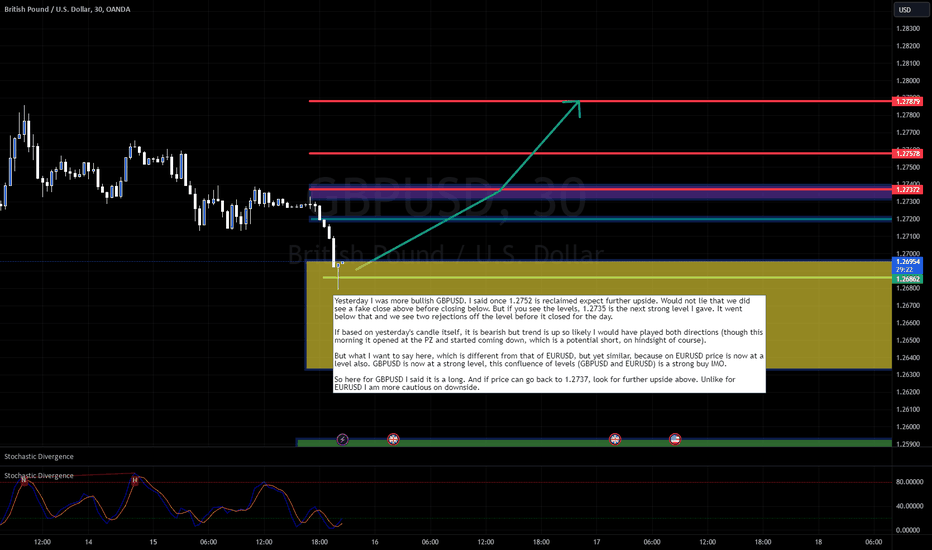Select the upper Stochastic Divergence pane label
932x550 pixels.
(39, 457)
